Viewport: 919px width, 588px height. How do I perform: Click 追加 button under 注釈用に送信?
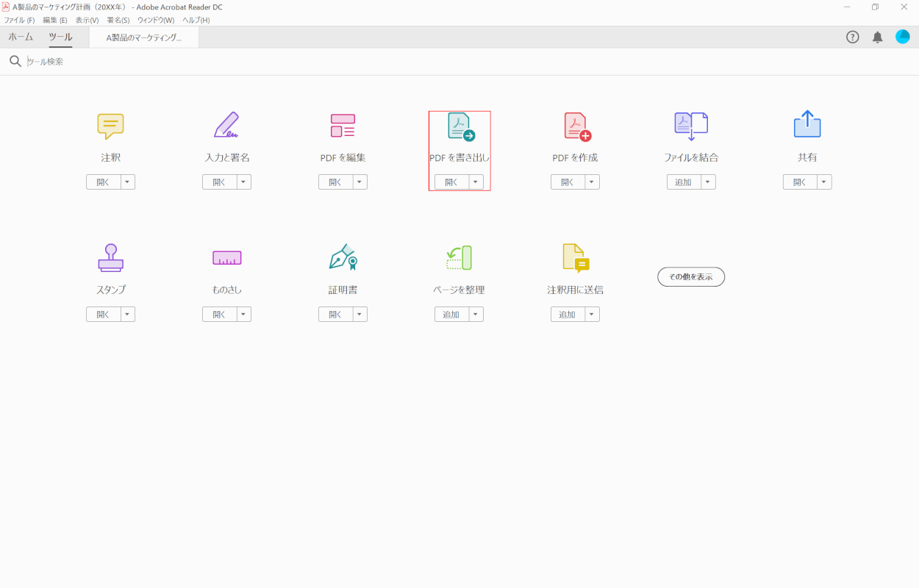click(x=568, y=315)
